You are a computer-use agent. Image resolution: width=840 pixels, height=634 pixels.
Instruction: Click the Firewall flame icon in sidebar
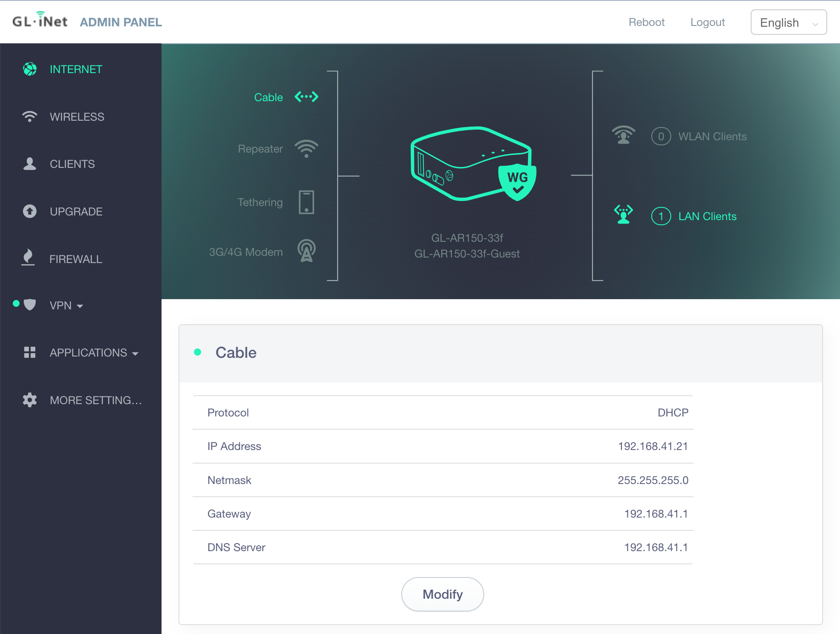click(x=28, y=258)
